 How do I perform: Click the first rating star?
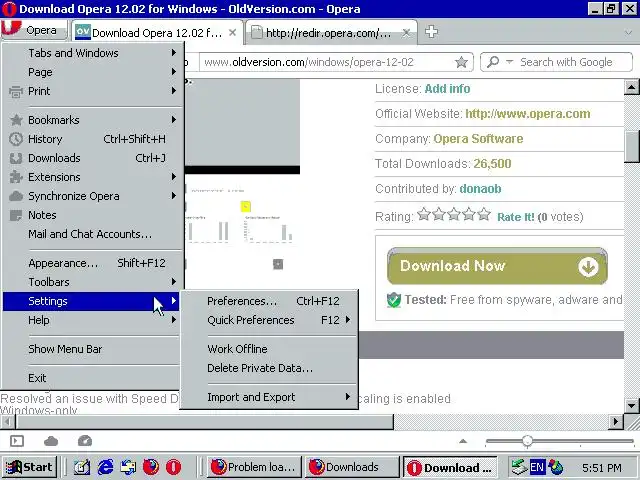pyautogui.click(x=424, y=214)
